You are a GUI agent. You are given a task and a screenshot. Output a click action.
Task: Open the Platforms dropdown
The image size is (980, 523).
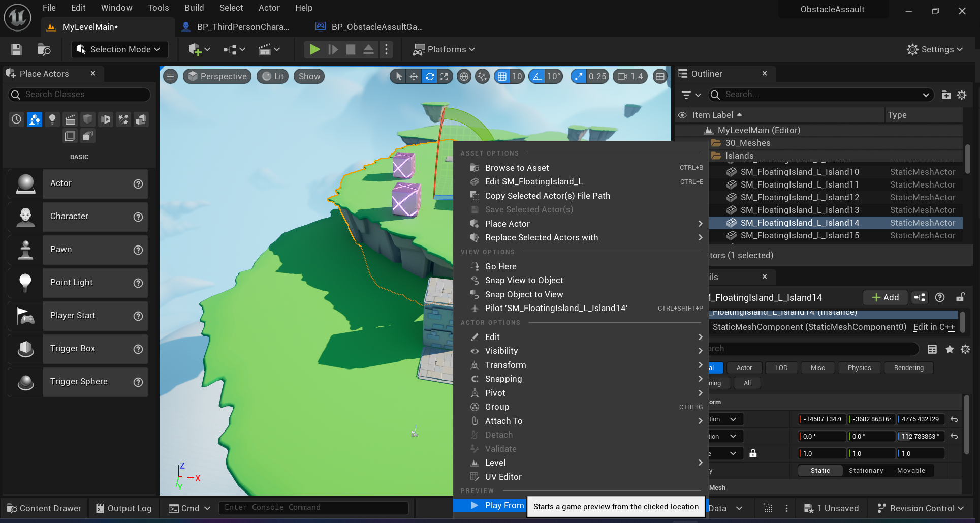tap(444, 49)
